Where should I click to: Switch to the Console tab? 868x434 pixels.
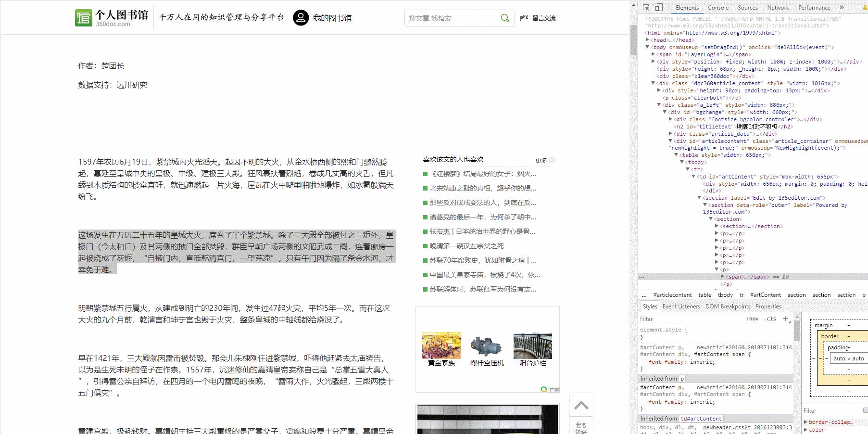point(717,7)
